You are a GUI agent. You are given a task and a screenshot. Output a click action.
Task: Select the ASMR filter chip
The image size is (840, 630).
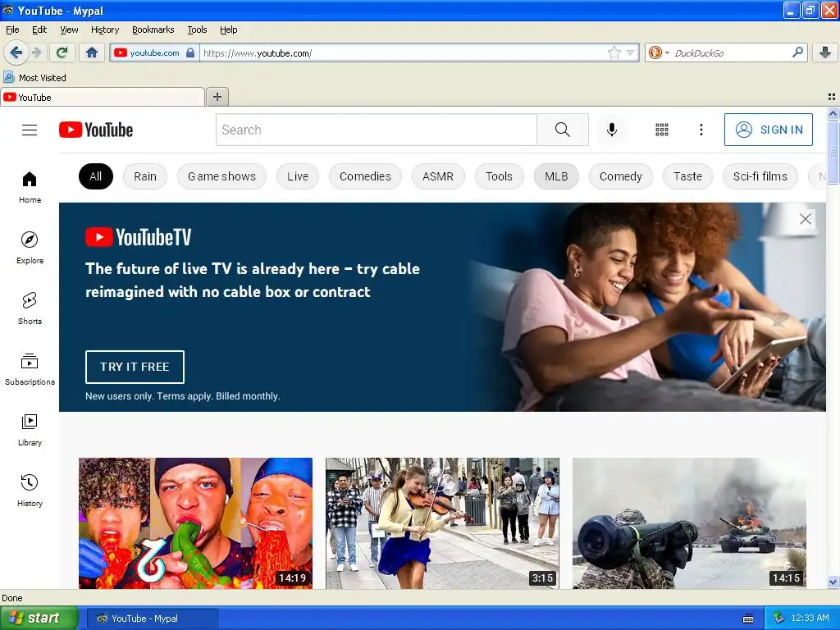(438, 176)
